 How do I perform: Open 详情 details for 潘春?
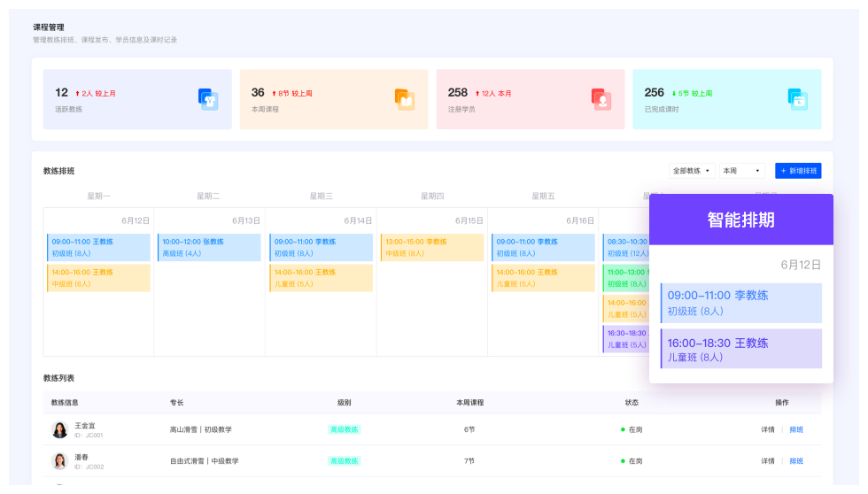[767, 460]
